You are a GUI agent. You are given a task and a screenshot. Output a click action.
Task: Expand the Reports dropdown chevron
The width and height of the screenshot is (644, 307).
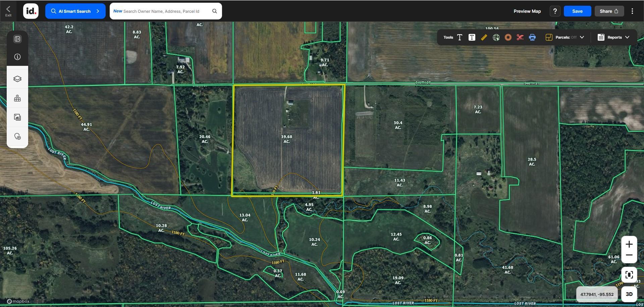627,37
